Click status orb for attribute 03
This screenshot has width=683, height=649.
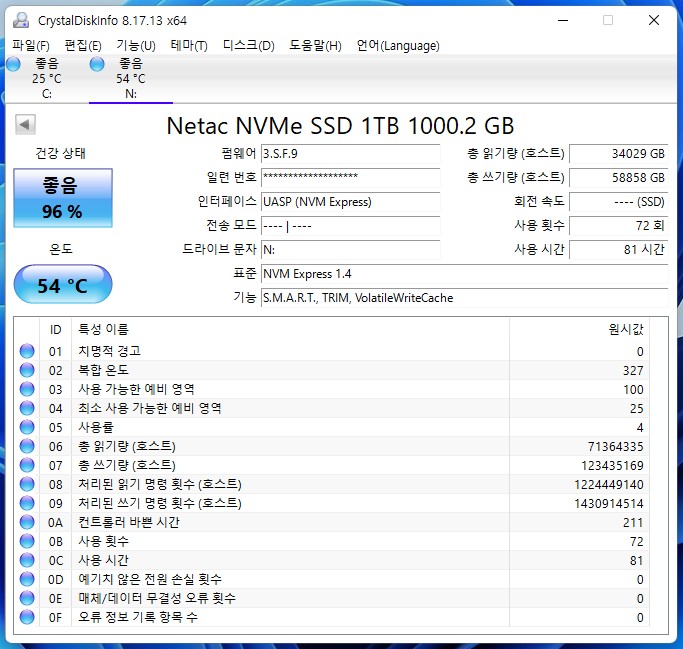coord(27,389)
